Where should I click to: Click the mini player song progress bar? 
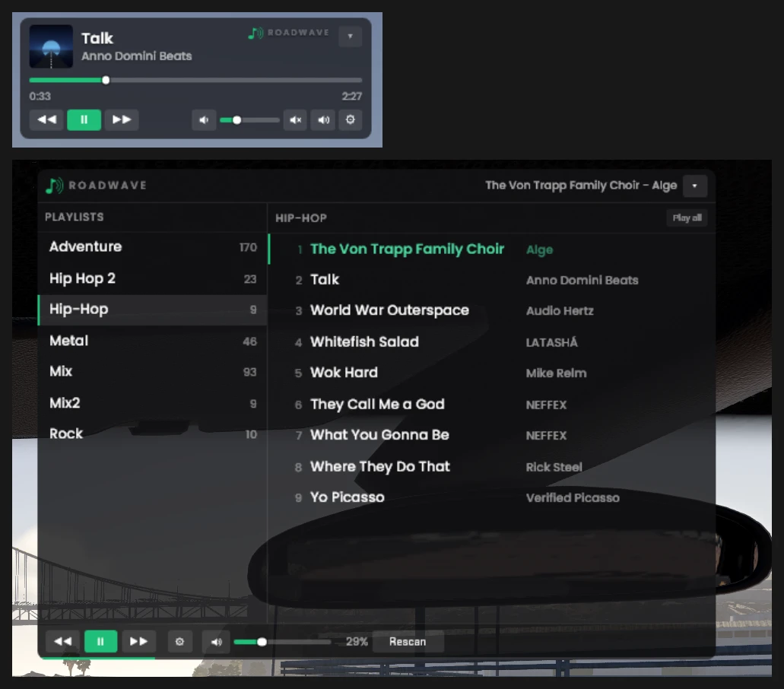coord(195,80)
